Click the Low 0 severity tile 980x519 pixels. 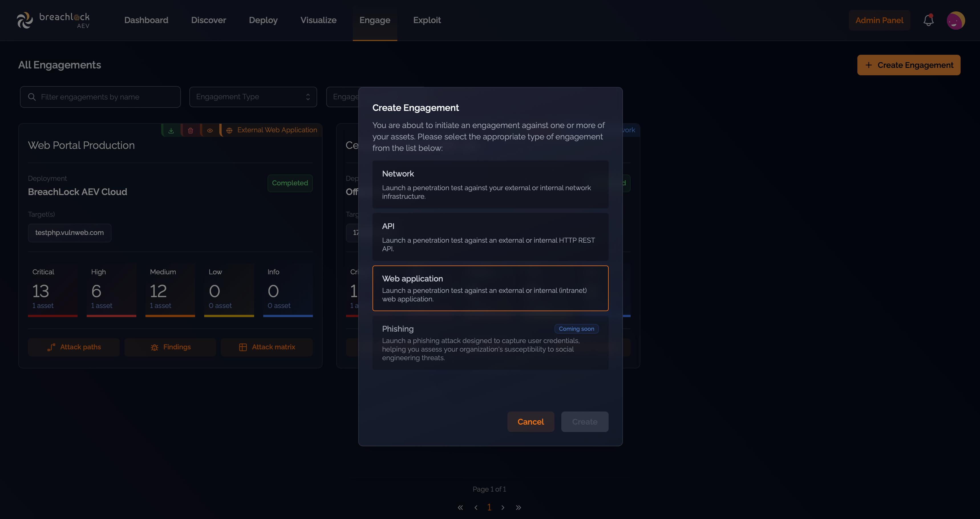(x=229, y=289)
